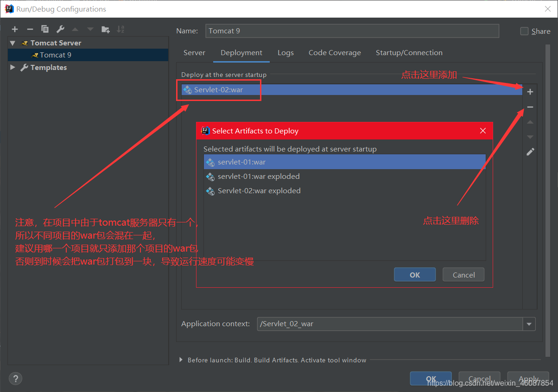The image size is (558, 392).
Task: Open edit defaults wrench icon in toolbar
Action: click(60, 29)
